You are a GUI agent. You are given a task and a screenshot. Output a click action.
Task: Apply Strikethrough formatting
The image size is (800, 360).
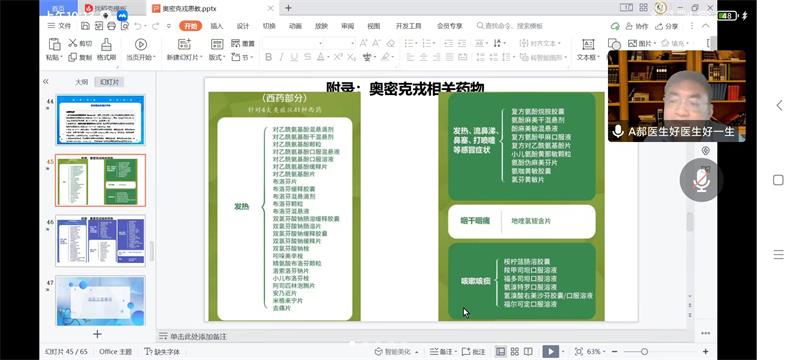(307, 58)
